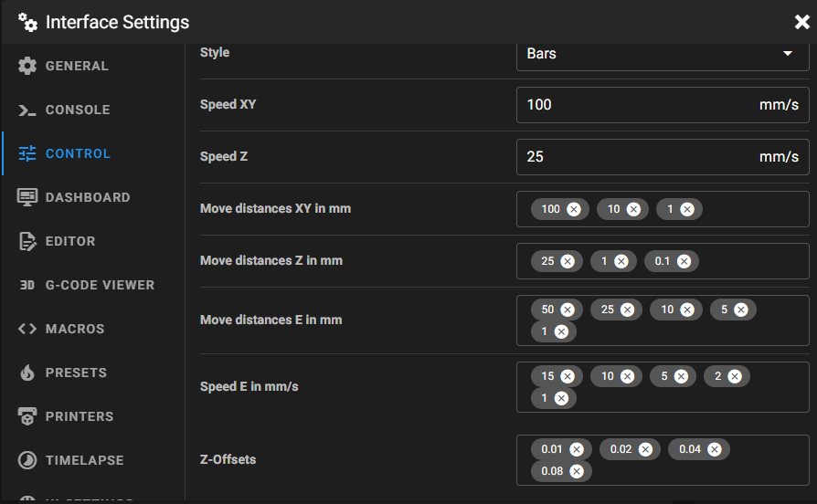Screen dimensions: 817x504
Task: Open the Presets settings tab
Action: 93,373
